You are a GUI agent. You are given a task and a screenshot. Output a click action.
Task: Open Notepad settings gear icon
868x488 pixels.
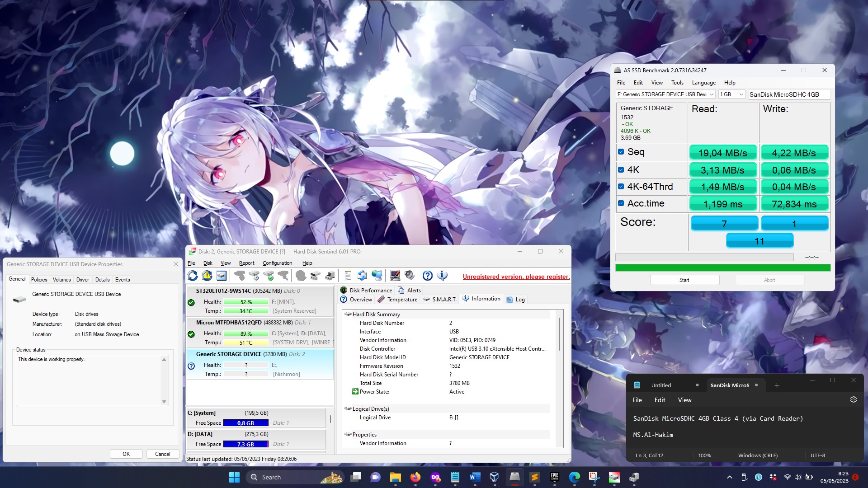click(x=854, y=399)
